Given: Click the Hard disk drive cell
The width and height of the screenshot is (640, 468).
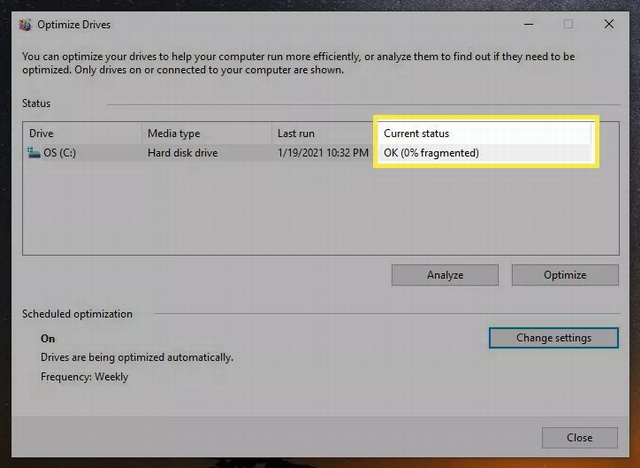Looking at the screenshot, I should tap(182, 153).
